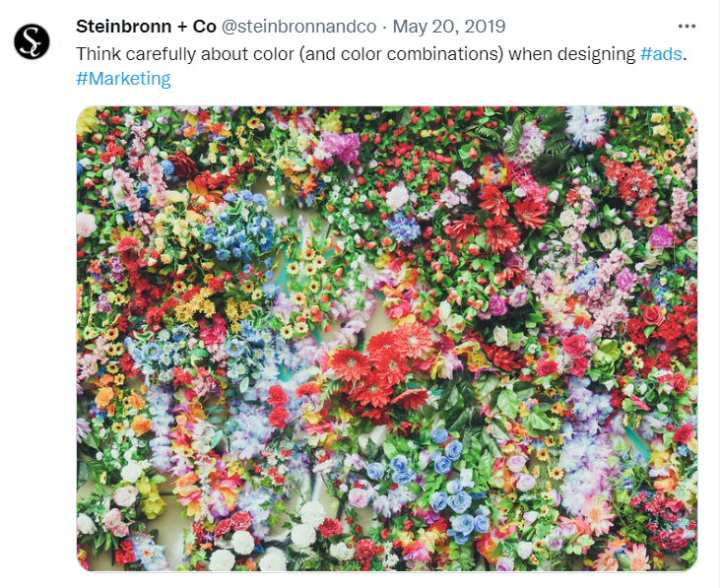The width and height of the screenshot is (722, 588).
Task: Click the red daisies in photo's upper right area
Action: [x=502, y=219]
